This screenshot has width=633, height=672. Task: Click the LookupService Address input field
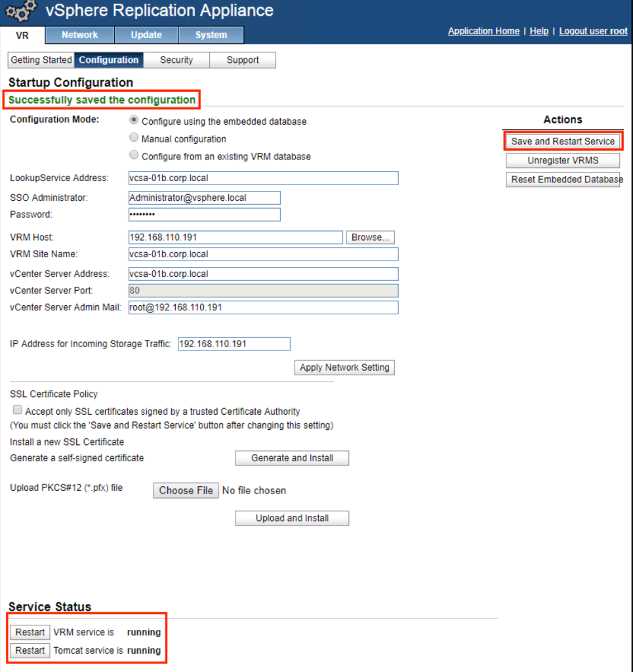[x=264, y=178]
